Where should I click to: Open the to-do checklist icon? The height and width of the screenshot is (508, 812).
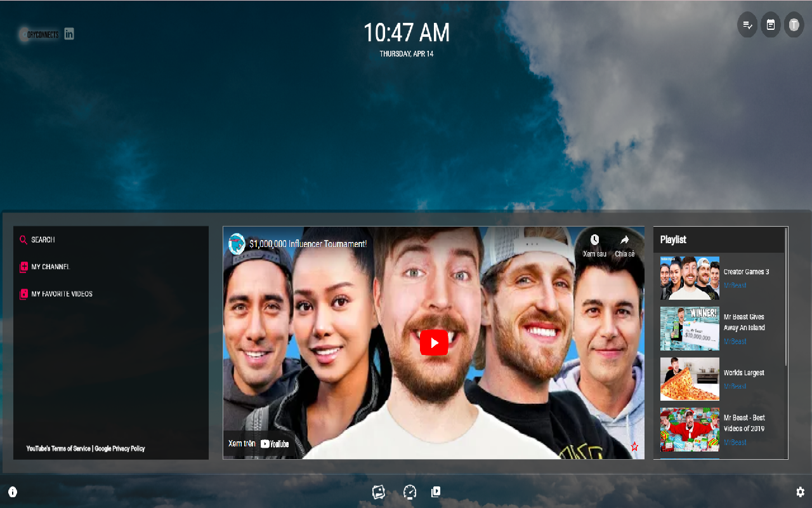pos(747,25)
